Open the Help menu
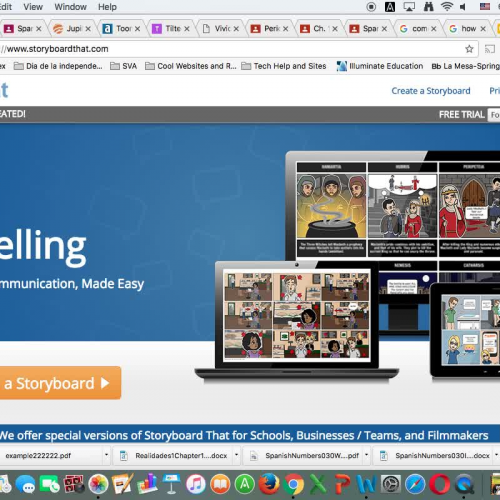The height and width of the screenshot is (500, 500). 107,7
